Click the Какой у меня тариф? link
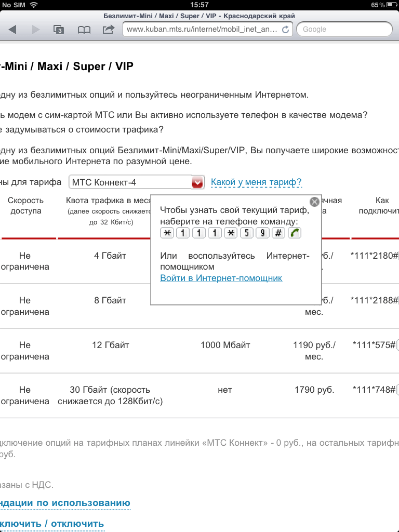 [256, 182]
